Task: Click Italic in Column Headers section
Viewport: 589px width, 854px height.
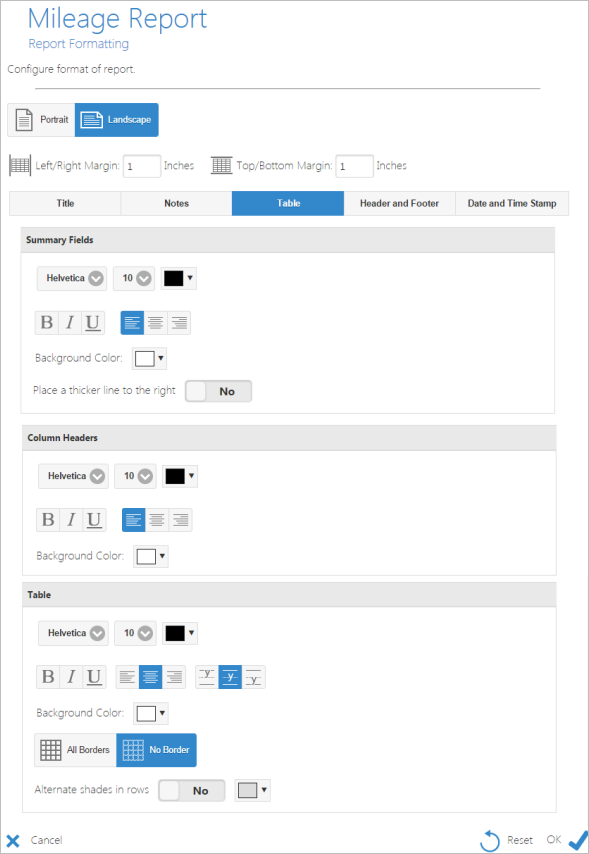Action: [x=71, y=520]
